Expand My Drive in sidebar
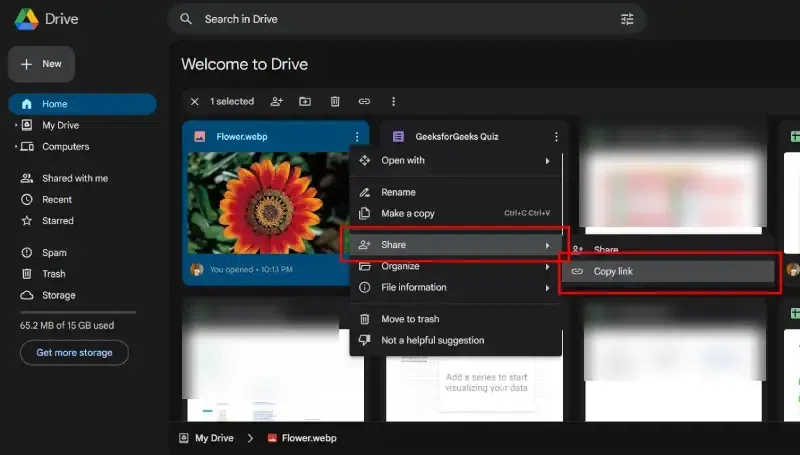Screen dimensions: 800x455 (15, 126)
